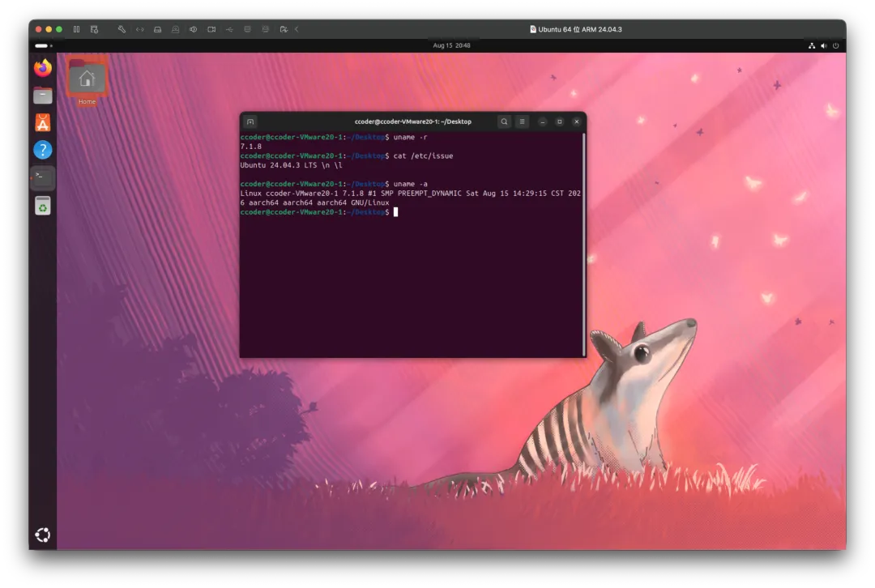Open the clock showing Aug 15 20:48

[451, 45]
